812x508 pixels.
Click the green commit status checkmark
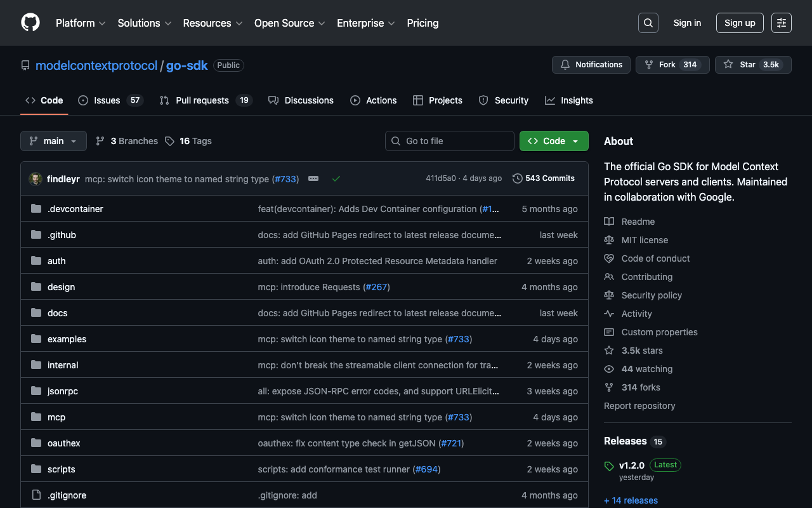click(336, 179)
